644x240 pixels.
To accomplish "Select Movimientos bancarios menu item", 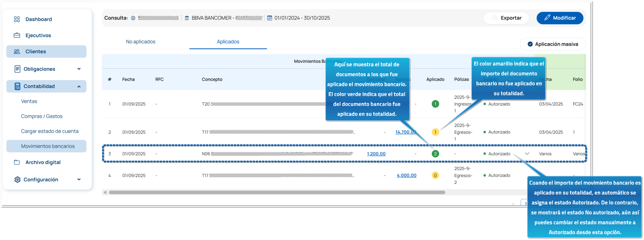I will [x=46, y=146].
